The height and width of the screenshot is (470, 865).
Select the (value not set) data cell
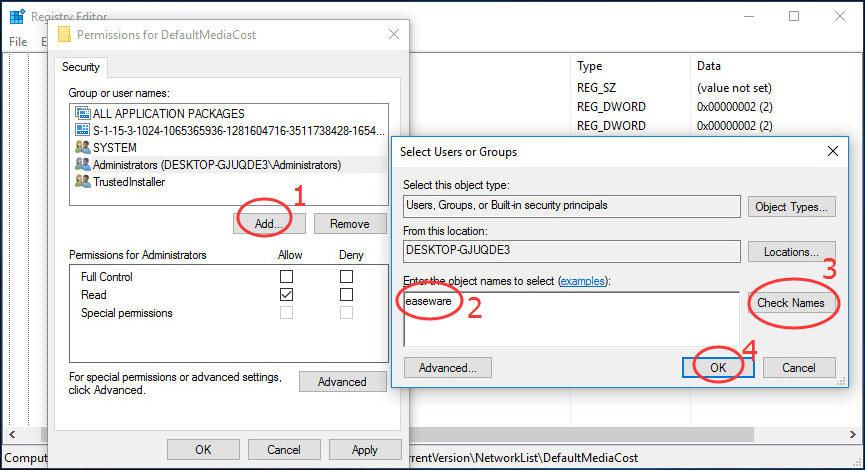(x=734, y=88)
